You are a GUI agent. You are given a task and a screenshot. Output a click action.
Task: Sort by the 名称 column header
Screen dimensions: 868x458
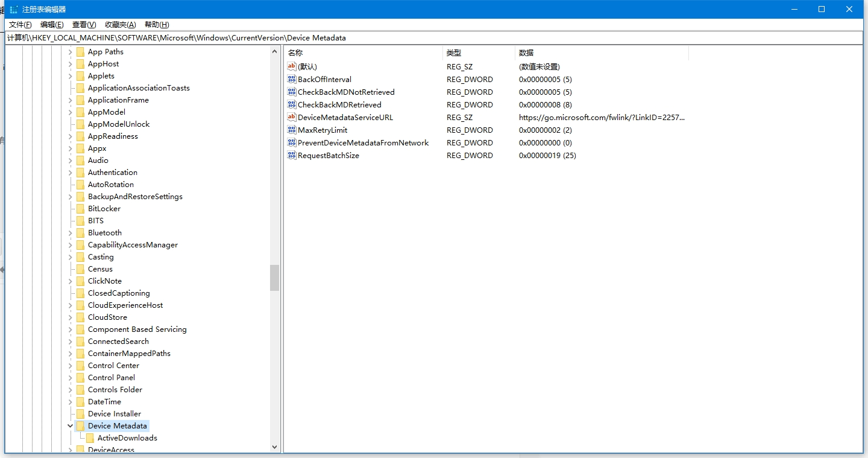[x=363, y=53]
